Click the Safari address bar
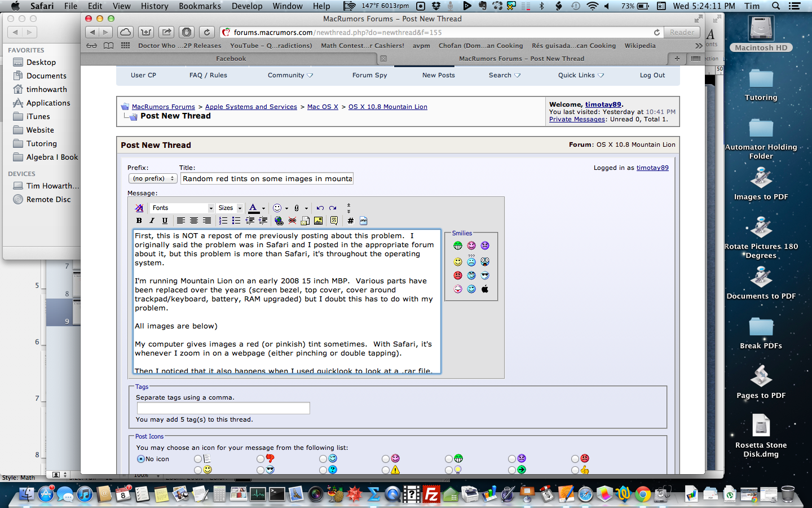The height and width of the screenshot is (508, 812). 442,32
